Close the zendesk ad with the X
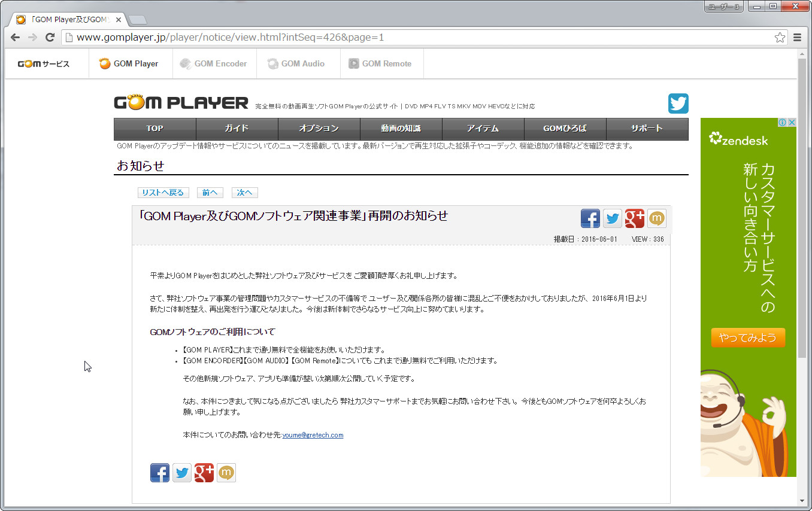812x511 pixels. [792, 123]
